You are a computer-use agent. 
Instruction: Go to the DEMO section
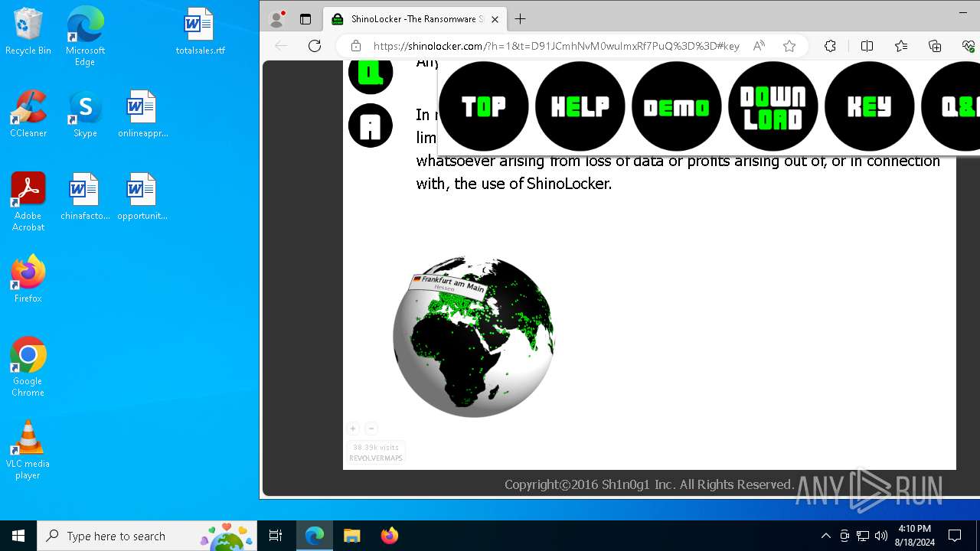[x=676, y=106]
